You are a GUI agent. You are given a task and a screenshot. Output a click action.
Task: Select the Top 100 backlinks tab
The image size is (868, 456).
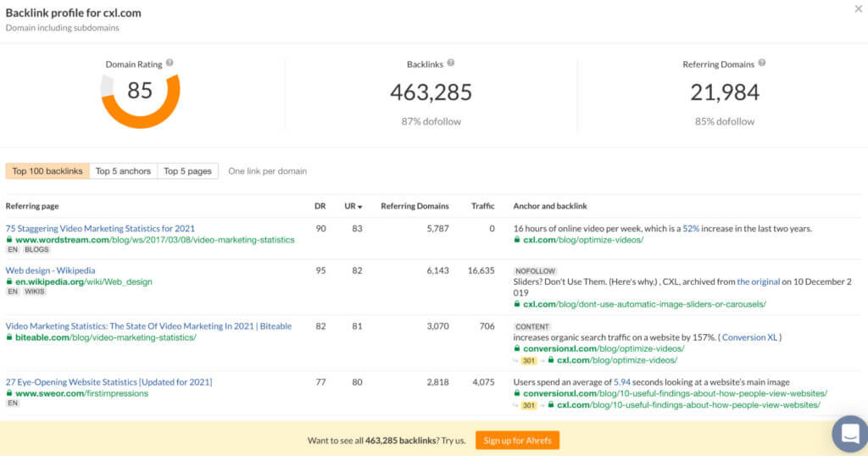(47, 171)
